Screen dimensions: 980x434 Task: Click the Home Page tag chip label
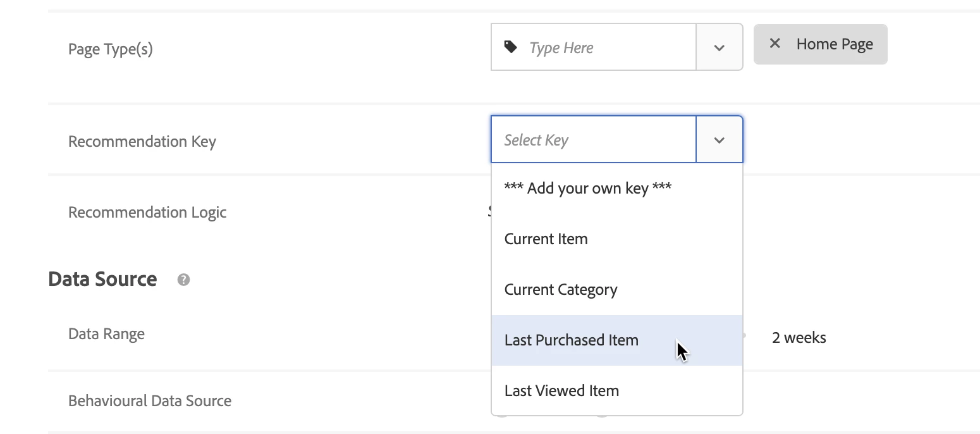click(x=835, y=44)
